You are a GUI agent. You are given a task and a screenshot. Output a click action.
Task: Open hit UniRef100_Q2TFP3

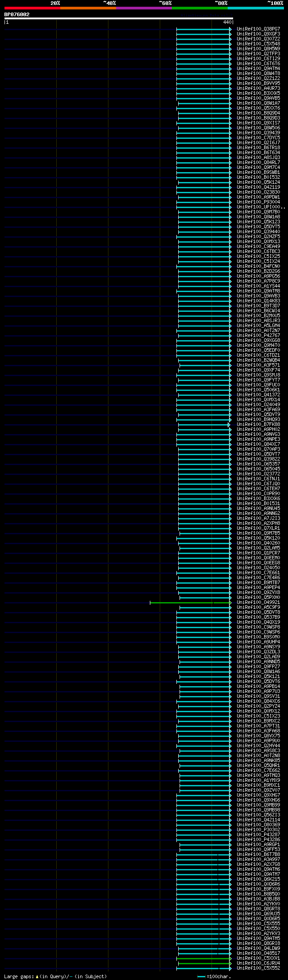pos(258,53)
